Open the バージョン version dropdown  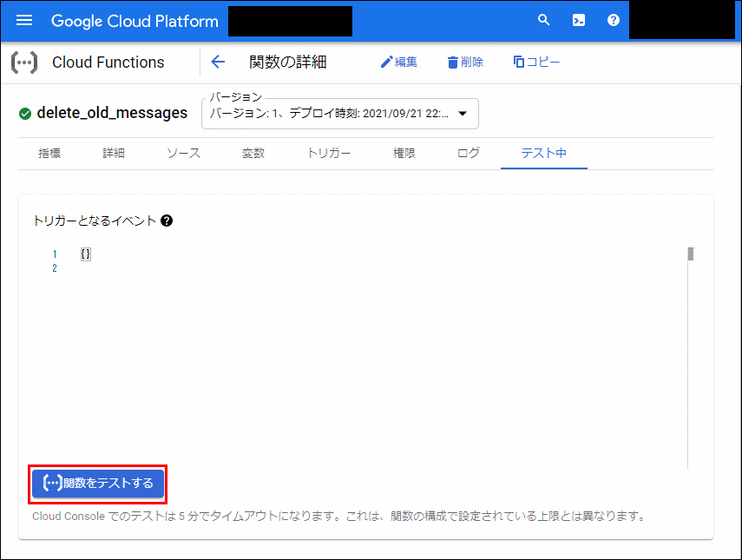pyautogui.click(x=340, y=114)
